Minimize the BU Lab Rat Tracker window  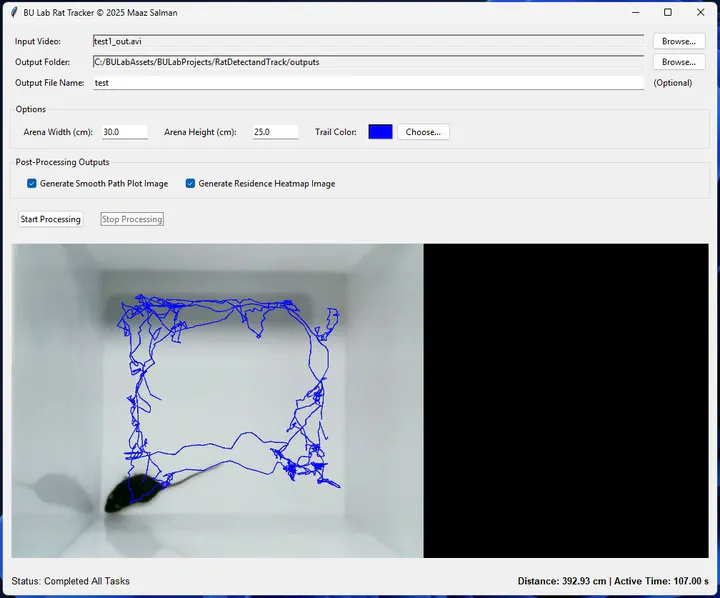637,12
